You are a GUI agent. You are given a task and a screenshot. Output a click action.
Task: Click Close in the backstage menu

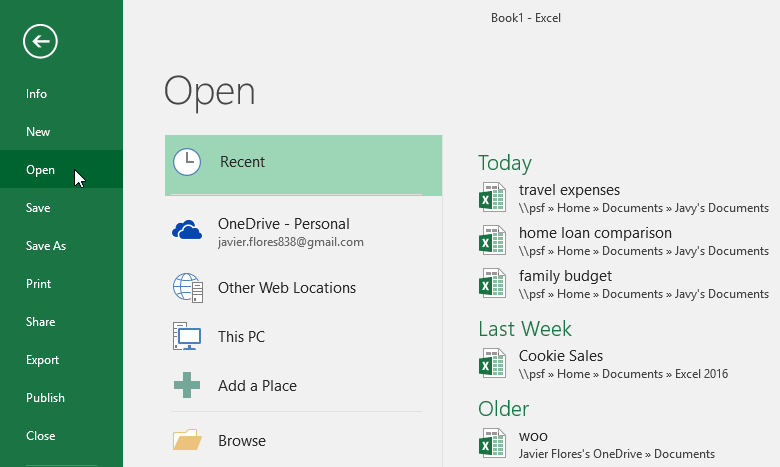coord(40,436)
